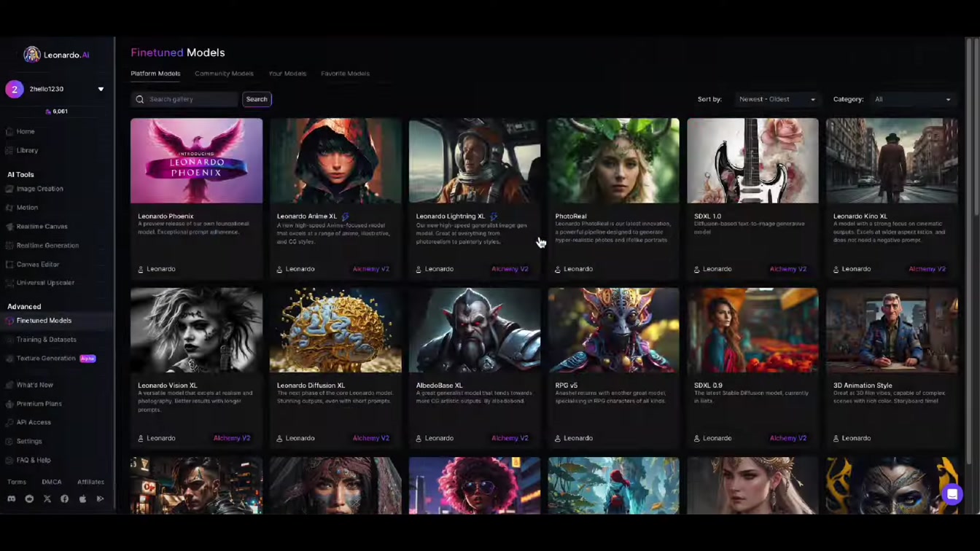The width and height of the screenshot is (980, 551).
Task: Click the API Access key icon
Action: [x=9, y=423]
